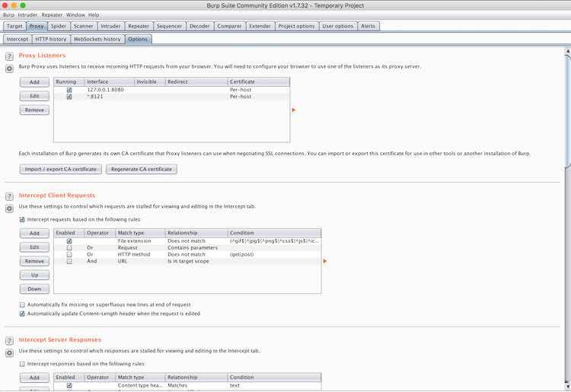The height and width of the screenshot is (392, 571).
Task: Open the Repeater menu
Action: click(x=52, y=15)
